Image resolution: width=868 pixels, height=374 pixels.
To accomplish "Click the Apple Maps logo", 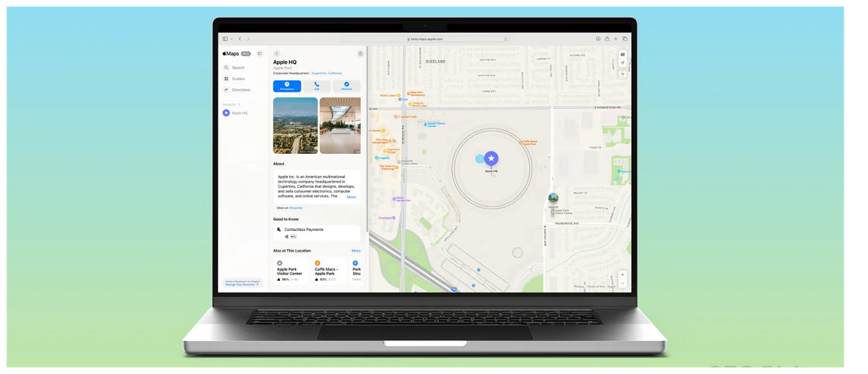I will tap(231, 54).
